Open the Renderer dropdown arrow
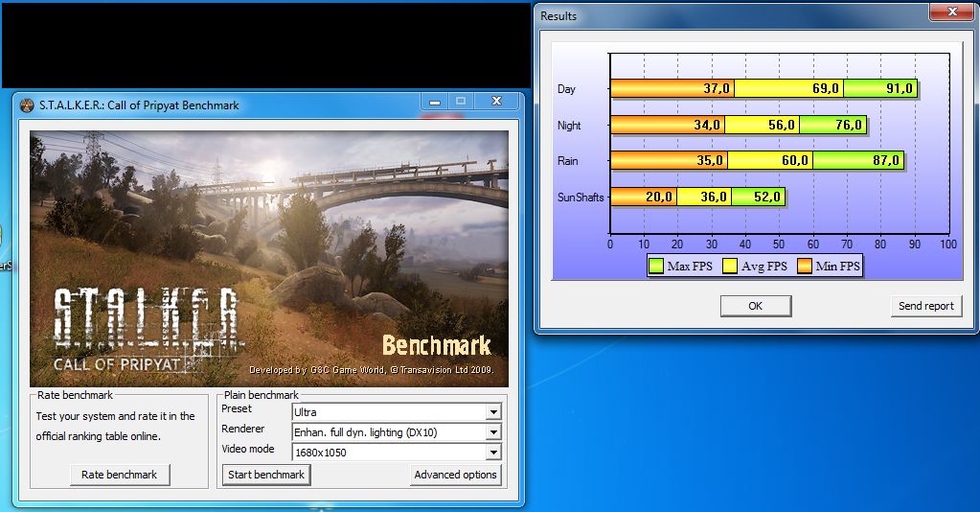Screen dimensions: 980x512 tap(493, 431)
